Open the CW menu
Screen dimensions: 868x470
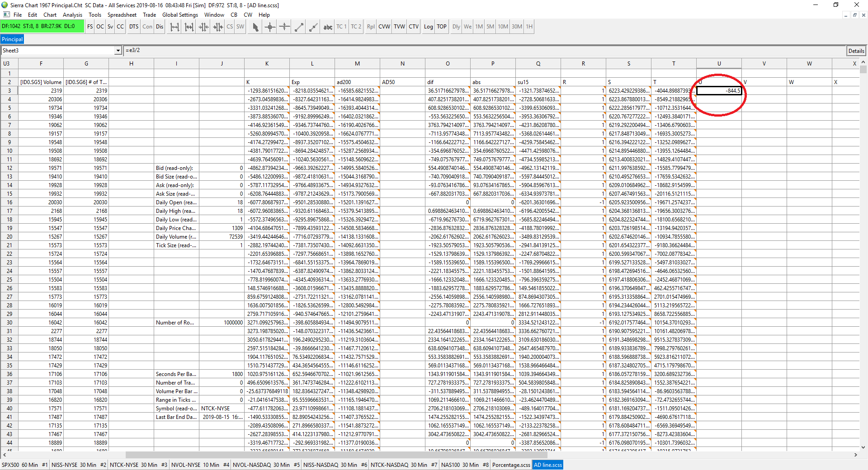[x=248, y=15]
